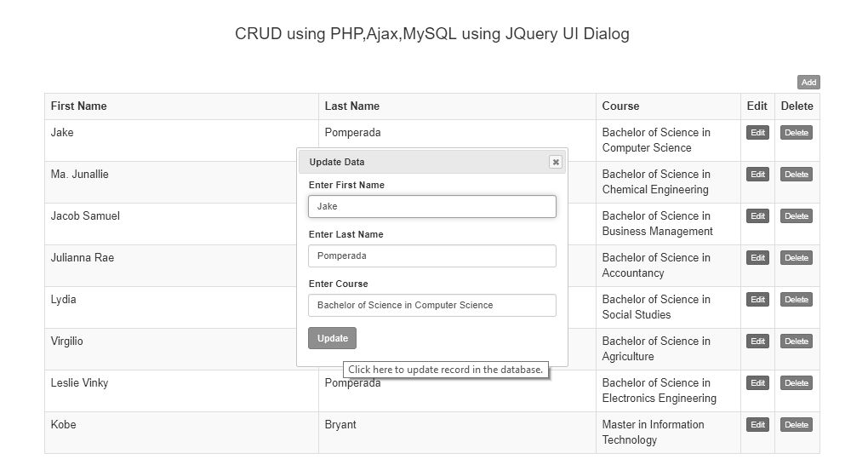Edit the Ma. Junallie row

click(x=757, y=174)
